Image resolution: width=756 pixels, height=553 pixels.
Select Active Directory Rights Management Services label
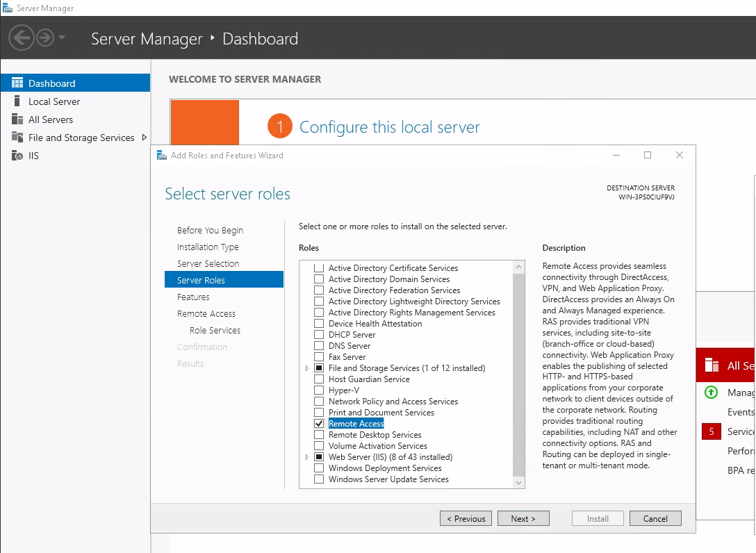tap(412, 313)
